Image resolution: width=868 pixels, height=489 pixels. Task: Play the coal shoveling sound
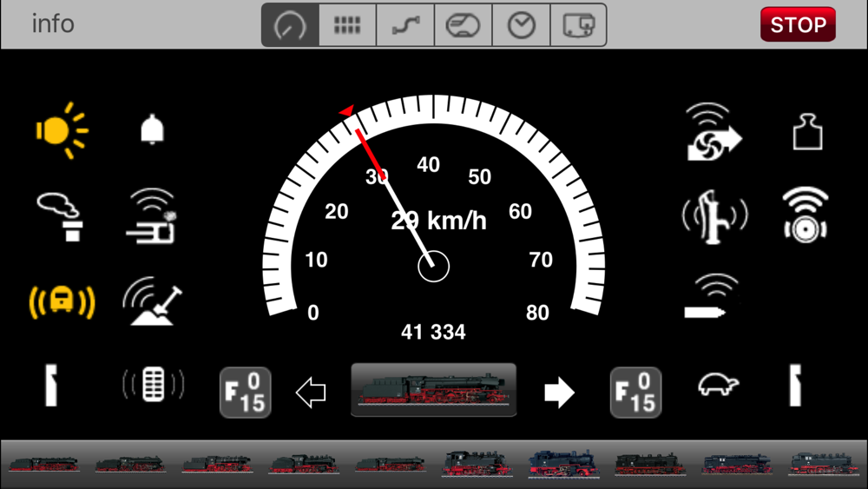[x=152, y=301]
